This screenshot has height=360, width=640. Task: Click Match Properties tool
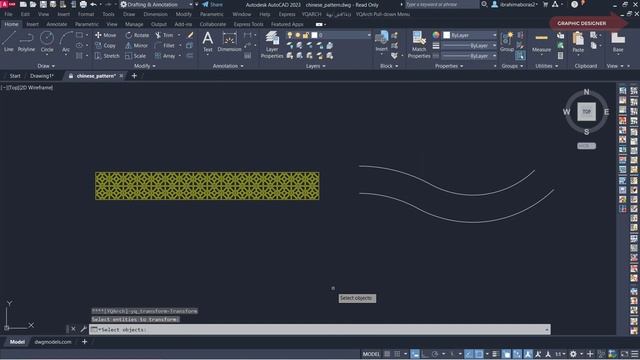pyautogui.click(x=419, y=44)
